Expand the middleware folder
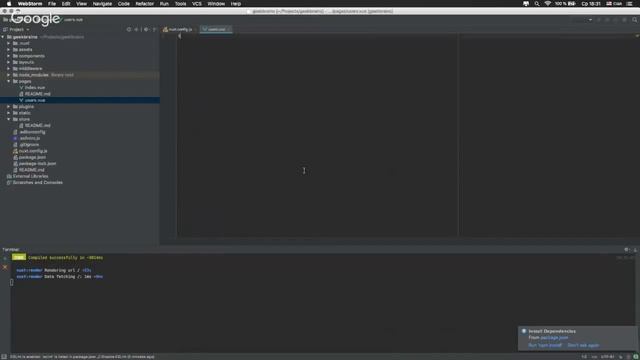Screen dimensions: 640x360 point(9,69)
